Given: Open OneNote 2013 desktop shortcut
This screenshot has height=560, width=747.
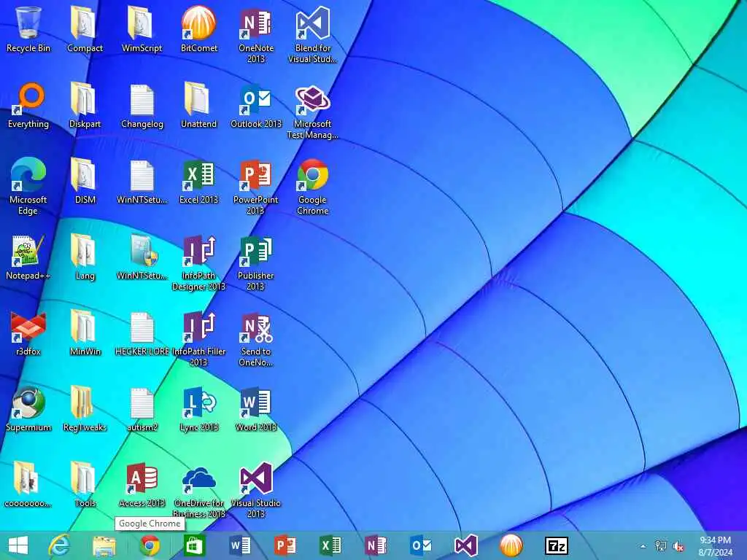Looking at the screenshot, I should [256, 35].
